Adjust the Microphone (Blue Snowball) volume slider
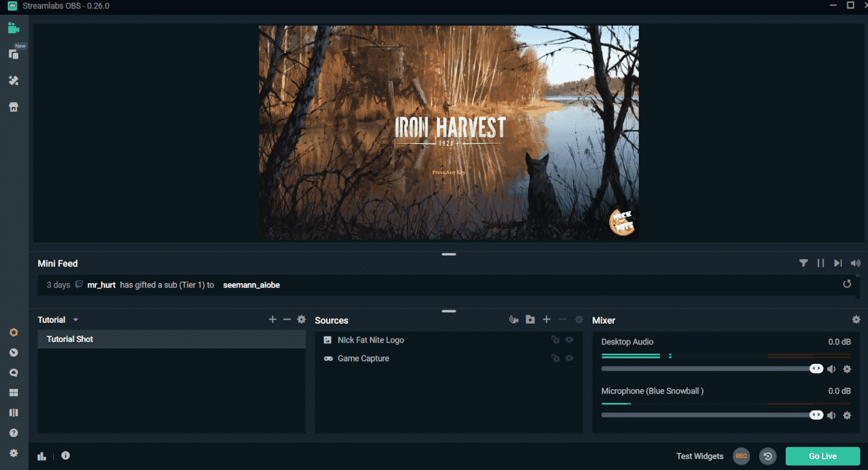 click(712, 415)
